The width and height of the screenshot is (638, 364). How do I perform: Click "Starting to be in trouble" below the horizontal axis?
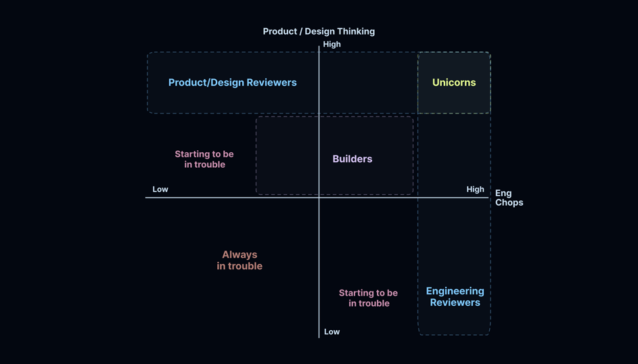[x=368, y=298]
